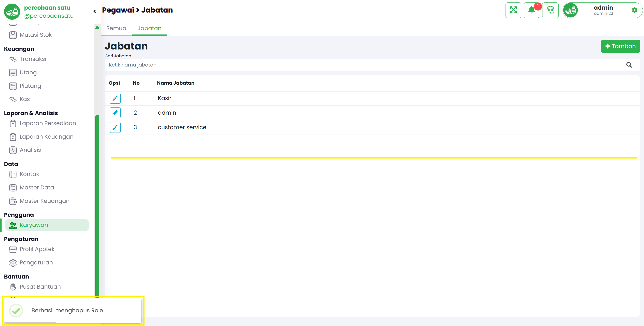This screenshot has width=644, height=326.
Task: Click the Master Data icon
Action: (x=13, y=188)
